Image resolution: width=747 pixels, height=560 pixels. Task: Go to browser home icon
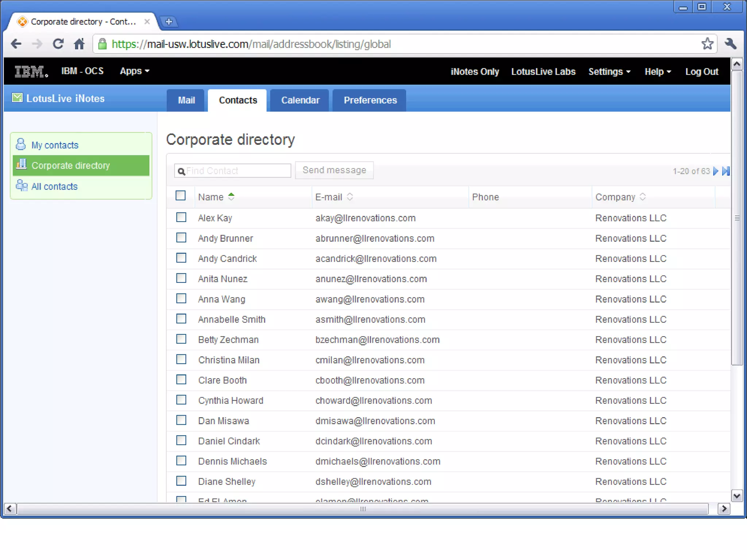[79, 44]
